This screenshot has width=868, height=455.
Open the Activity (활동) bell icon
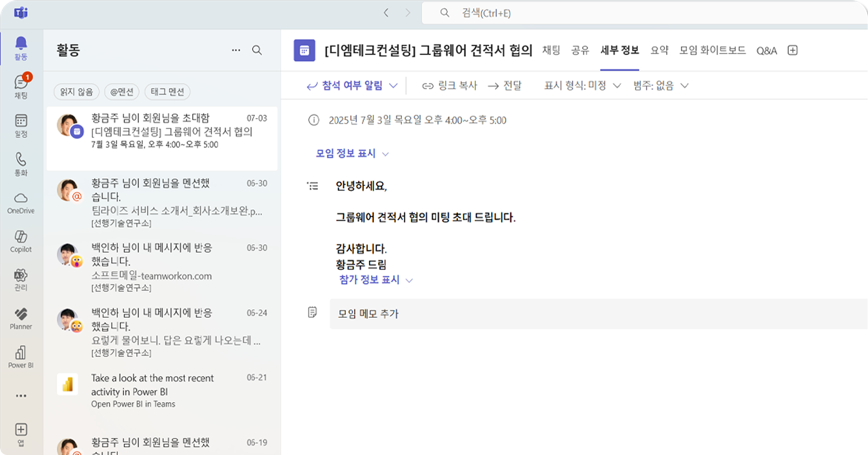coord(21,48)
